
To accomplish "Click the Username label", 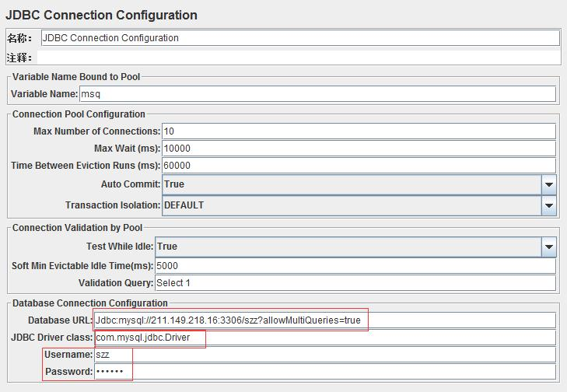I will tap(68, 355).
